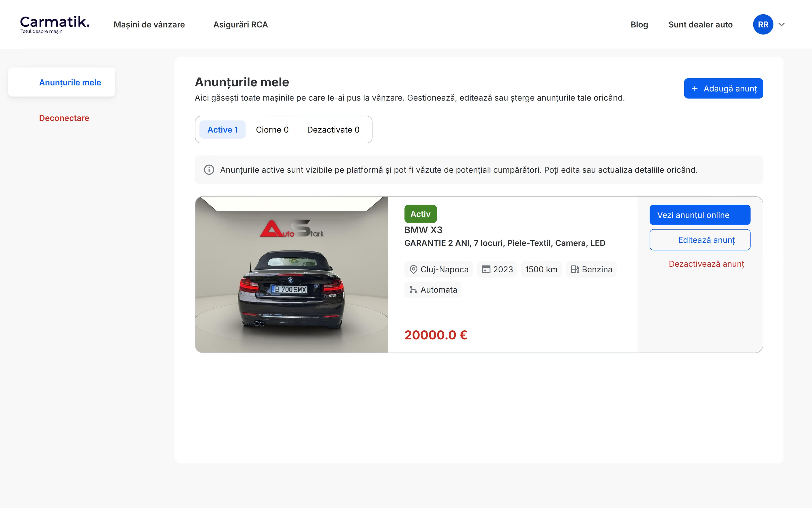The image size is (812, 508).
Task: Click the green Activ status badge
Action: coord(420,214)
